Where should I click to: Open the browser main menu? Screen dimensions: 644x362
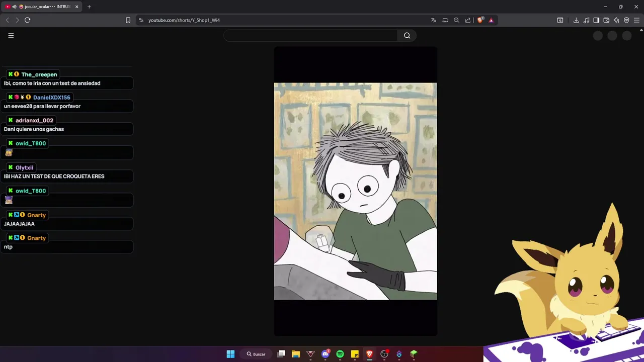point(637,20)
